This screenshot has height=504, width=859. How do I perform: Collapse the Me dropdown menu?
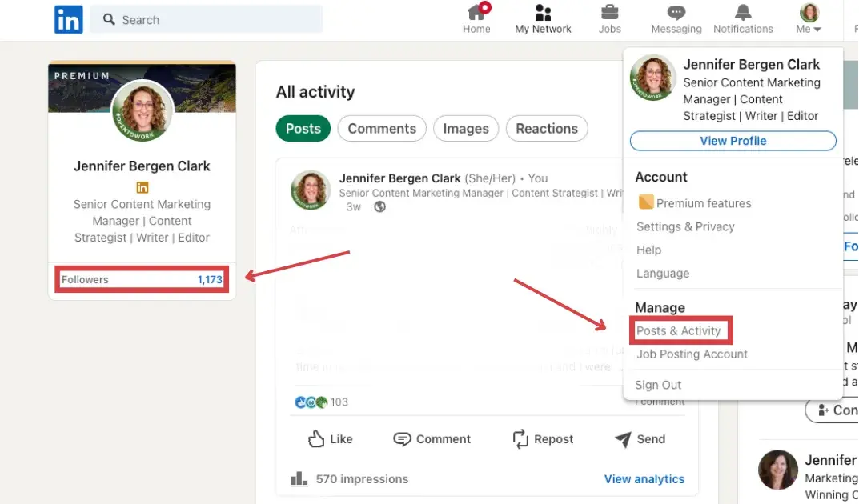pyautogui.click(x=809, y=19)
